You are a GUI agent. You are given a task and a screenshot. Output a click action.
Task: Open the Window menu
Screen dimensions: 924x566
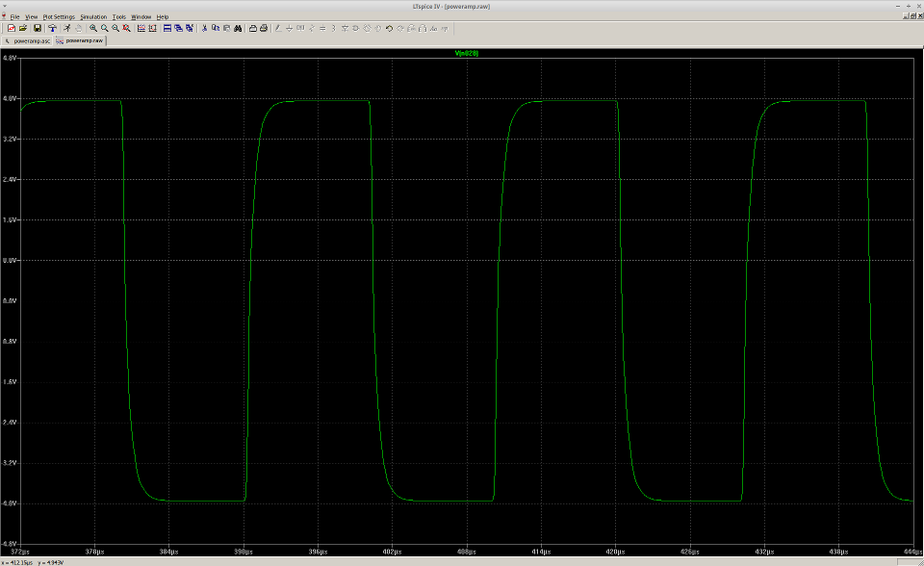click(141, 16)
